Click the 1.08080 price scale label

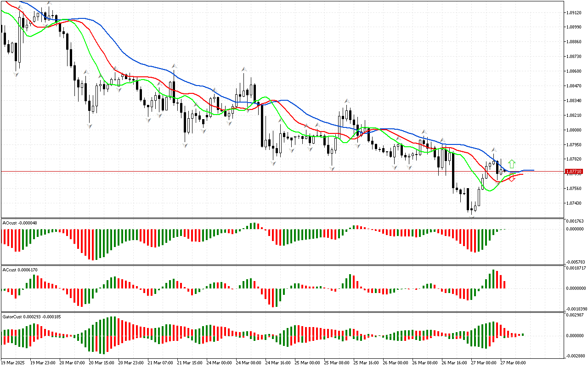coord(575,130)
